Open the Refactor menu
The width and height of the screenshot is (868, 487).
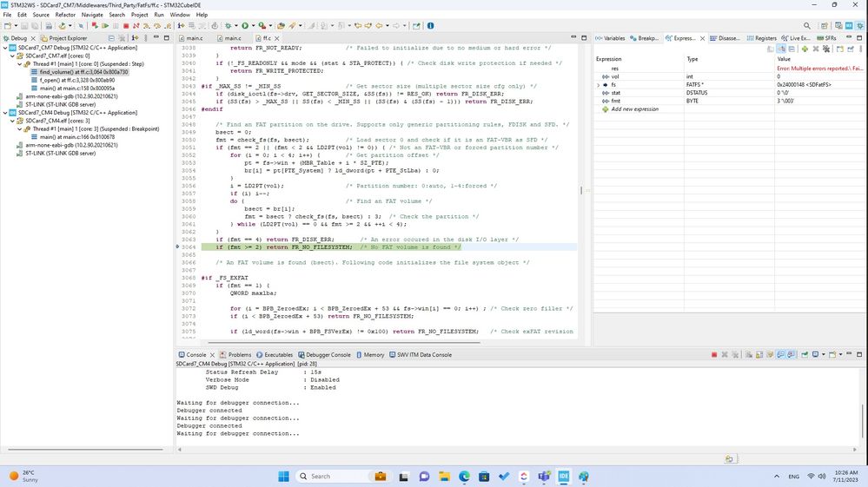tap(65, 15)
